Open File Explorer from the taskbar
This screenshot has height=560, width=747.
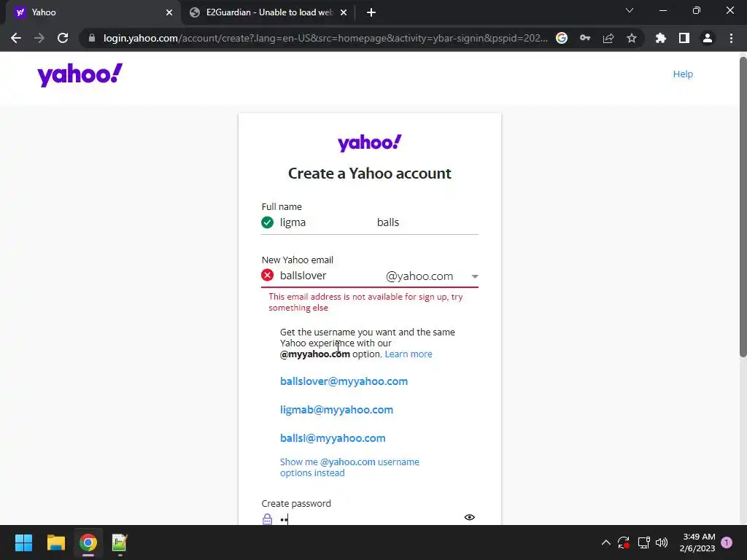[x=55, y=542]
